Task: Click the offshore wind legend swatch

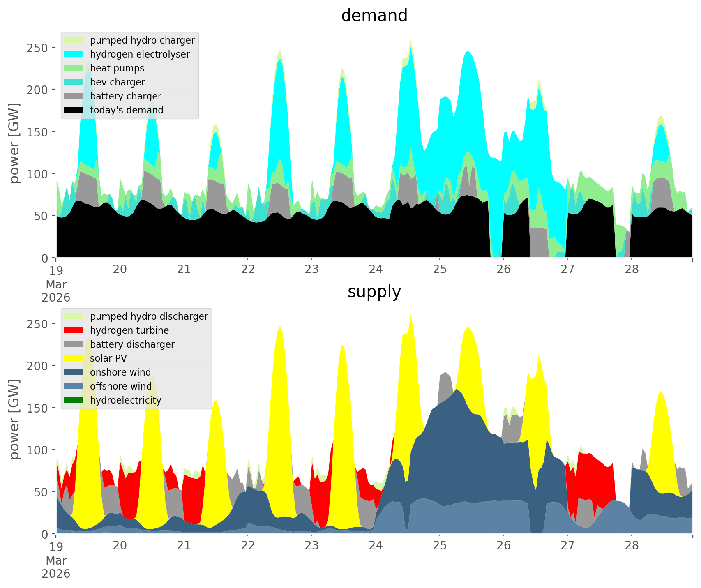Action: coord(74,386)
